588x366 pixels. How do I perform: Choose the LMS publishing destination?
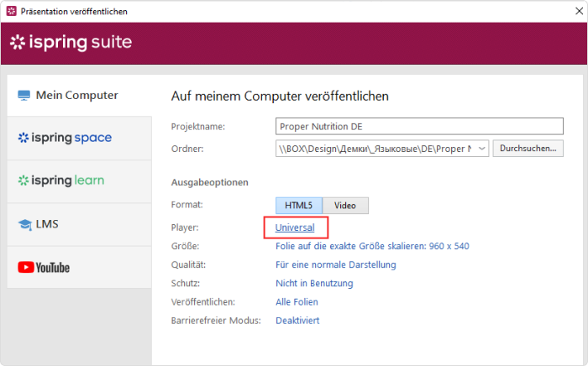pos(79,224)
